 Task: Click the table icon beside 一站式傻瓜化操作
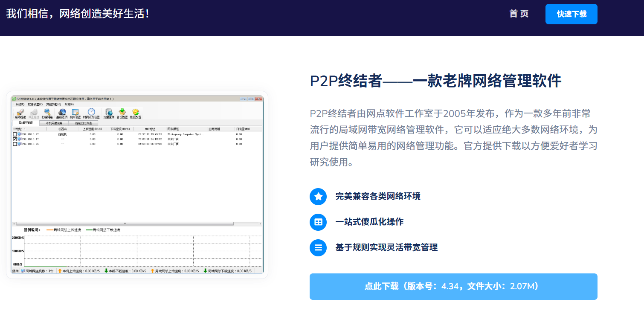318,222
